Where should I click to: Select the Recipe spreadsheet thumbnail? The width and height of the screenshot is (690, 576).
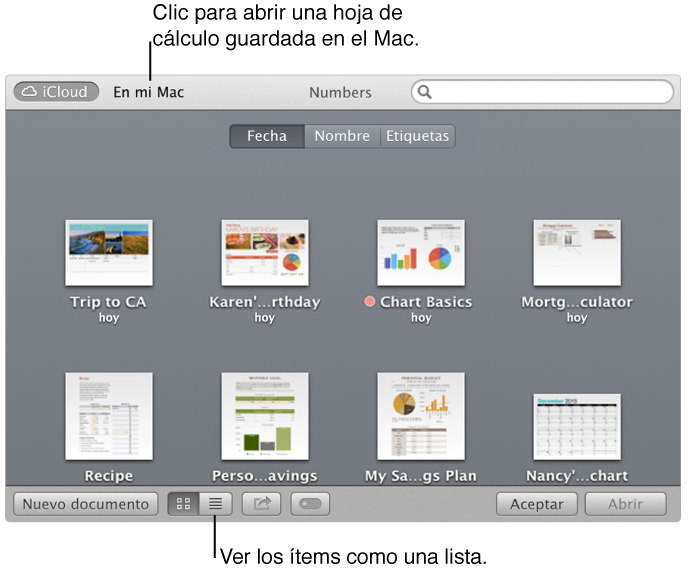coord(109,416)
